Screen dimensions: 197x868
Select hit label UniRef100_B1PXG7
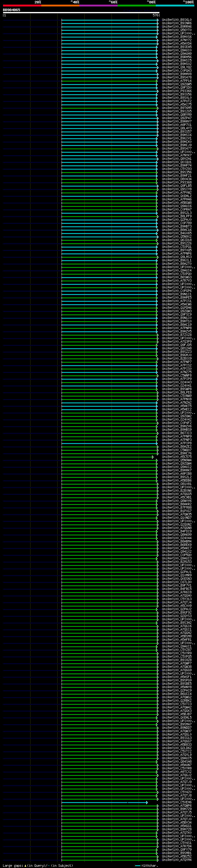176,511
